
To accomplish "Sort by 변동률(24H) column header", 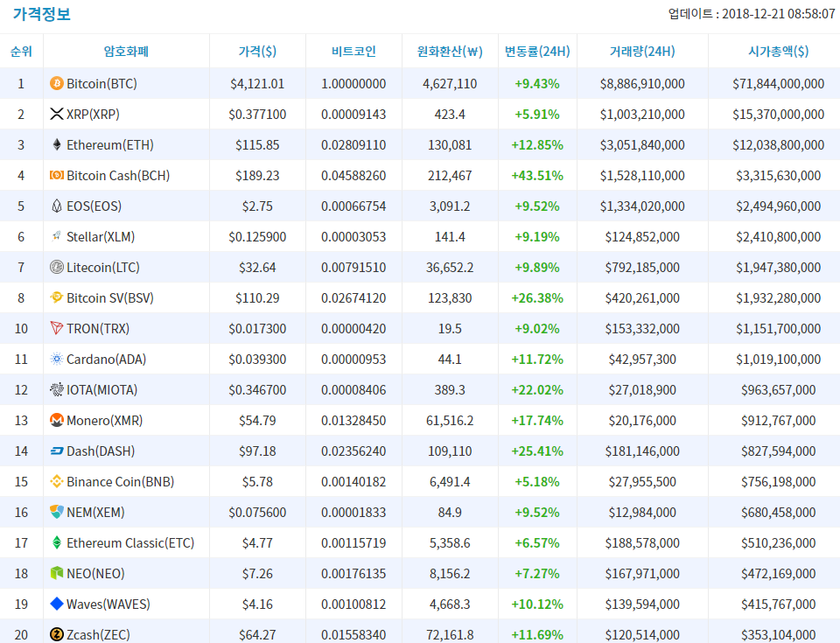I will point(537,52).
